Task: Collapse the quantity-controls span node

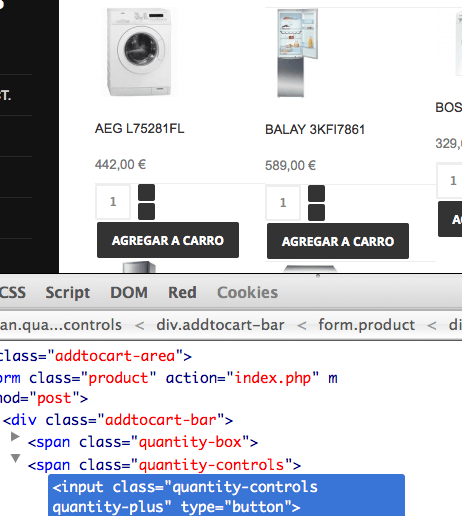Action: click(15, 458)
